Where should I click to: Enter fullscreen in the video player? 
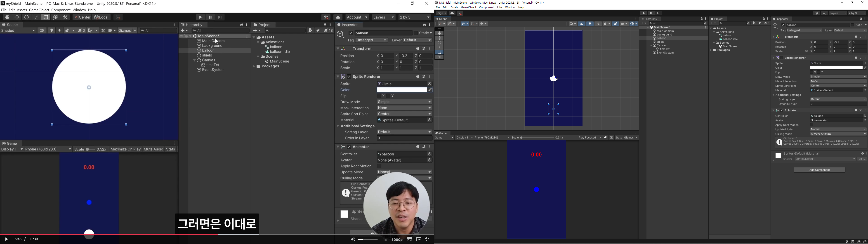coord(428,240)
